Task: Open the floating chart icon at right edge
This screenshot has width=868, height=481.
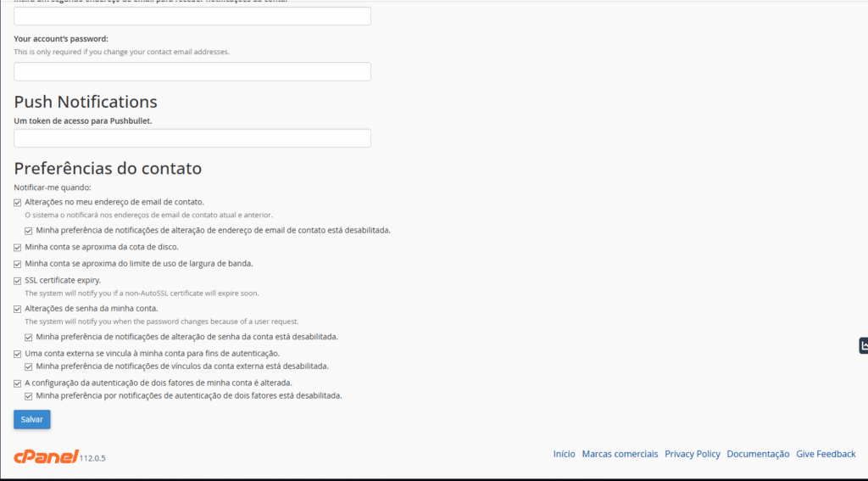Action: pos(863,345)
